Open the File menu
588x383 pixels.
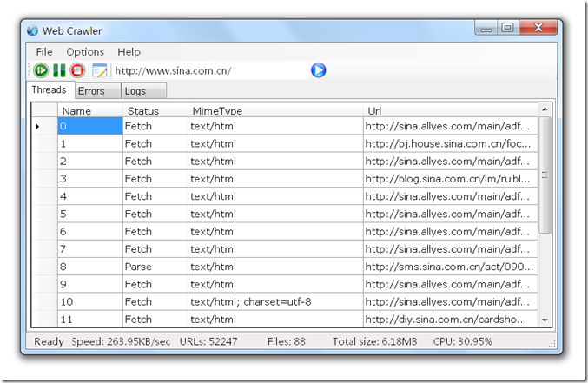pyautogui.click(x=44, y=52)
